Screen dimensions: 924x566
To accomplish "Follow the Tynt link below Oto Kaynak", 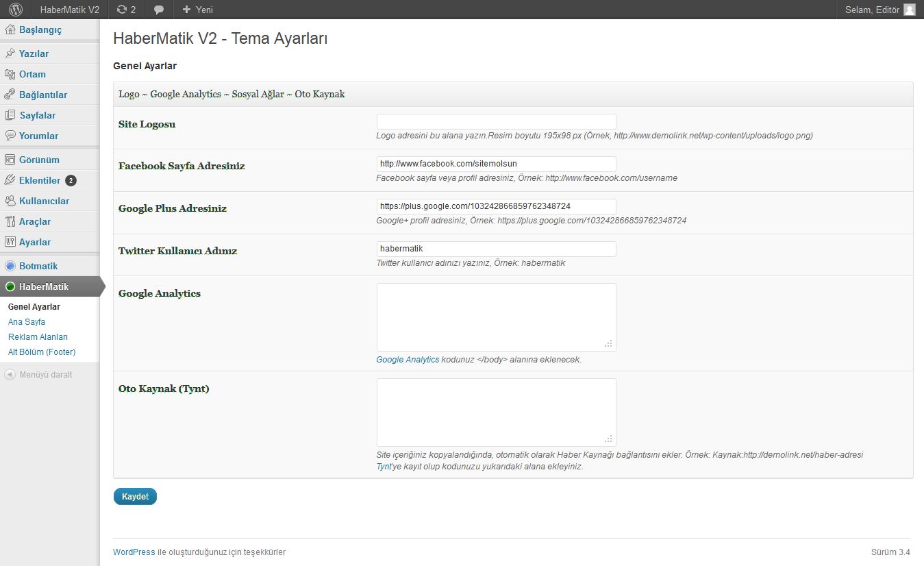I will click(x=384, y=467).
